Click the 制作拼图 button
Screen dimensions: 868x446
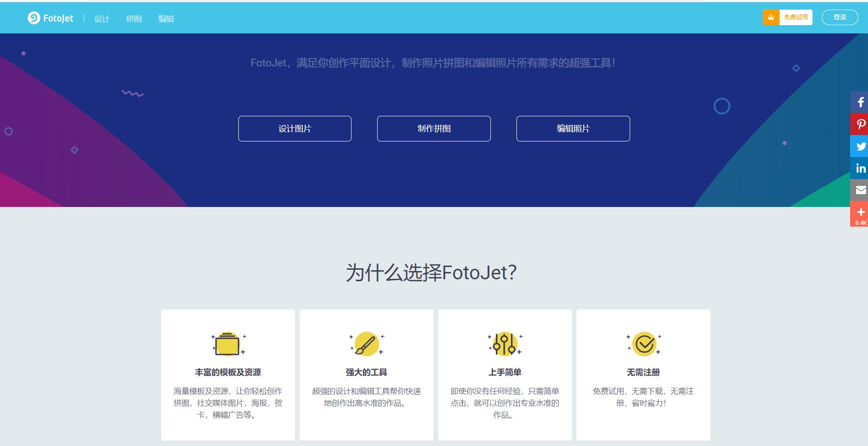(x=434, y=129)
